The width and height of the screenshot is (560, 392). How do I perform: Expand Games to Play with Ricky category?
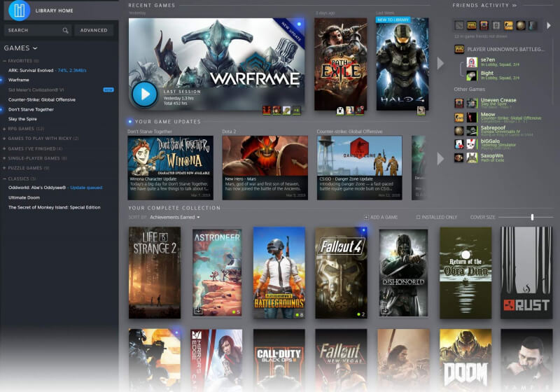click(4, 138)
